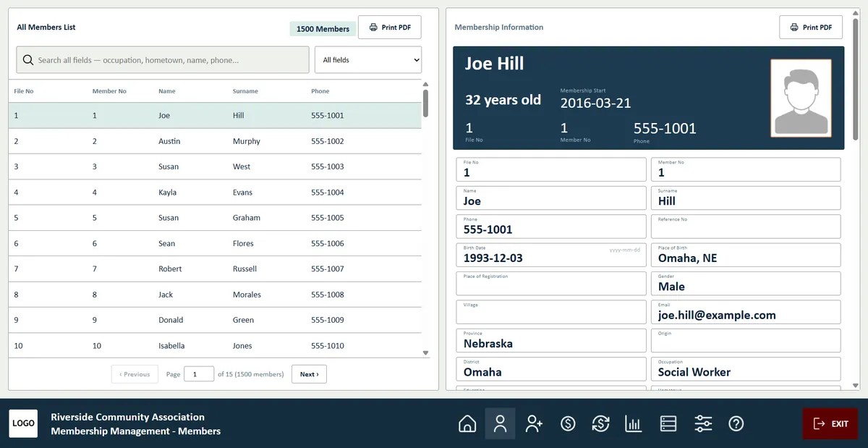Open the sliders settings icon
This screenshot has width=868, height=448.
[703, 423]
